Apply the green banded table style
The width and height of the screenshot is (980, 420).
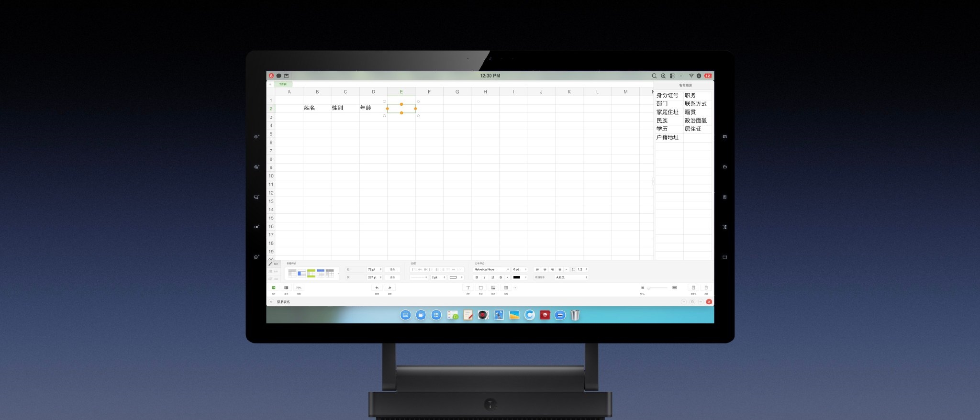[311, 273]
